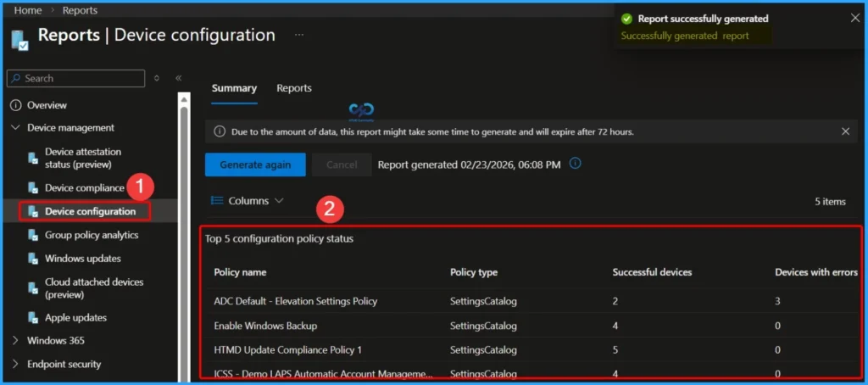Image resolution: width=868 pixels, height=385 pixels.
Task: Click the Apple updates icon
Action: [33, 318]
